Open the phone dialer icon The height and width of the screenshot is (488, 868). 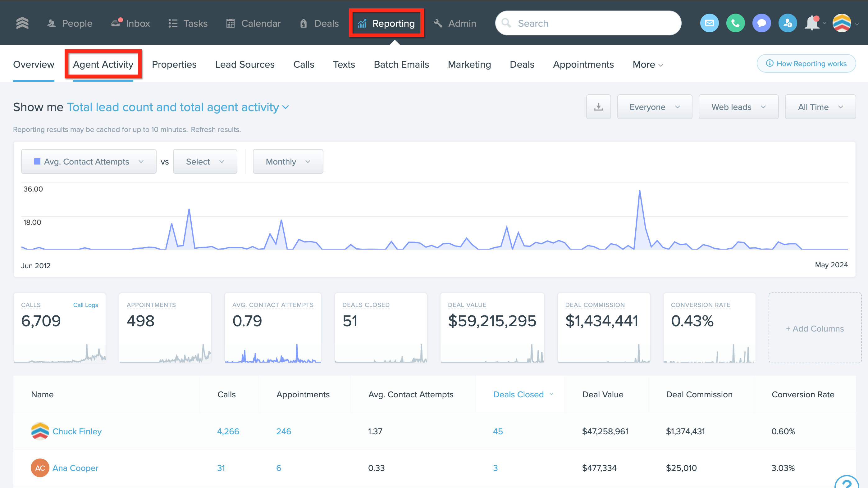(735, 23)
